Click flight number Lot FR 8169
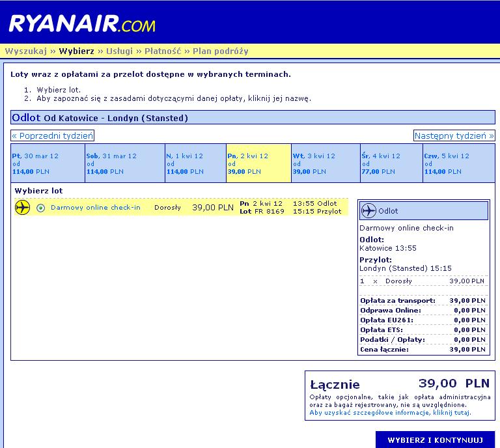 tap(262, 212)
